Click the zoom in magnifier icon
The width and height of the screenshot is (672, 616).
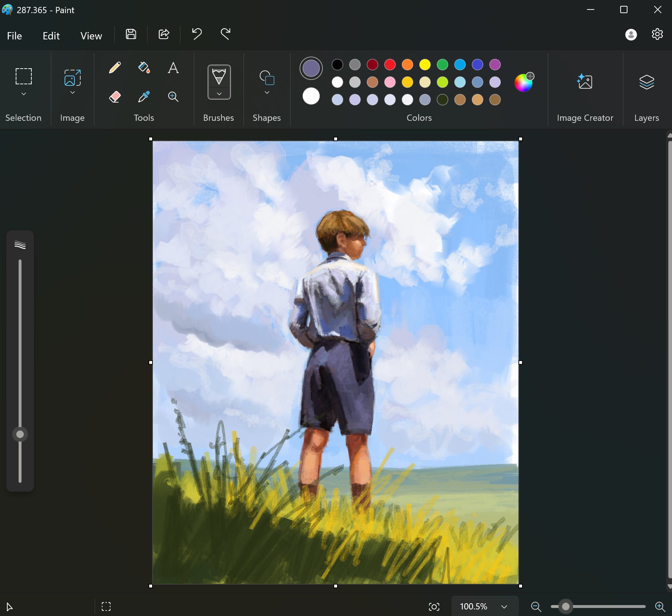coord(660,607)
